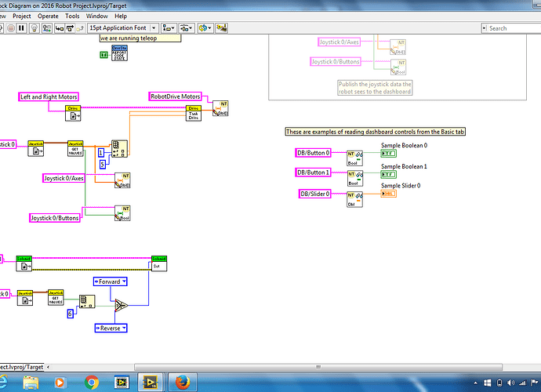Image resolution: width=541 pixels, height=392 pixels.
Task: Toggle Highlight Execution lightbulb
Action: coord(34,28)
